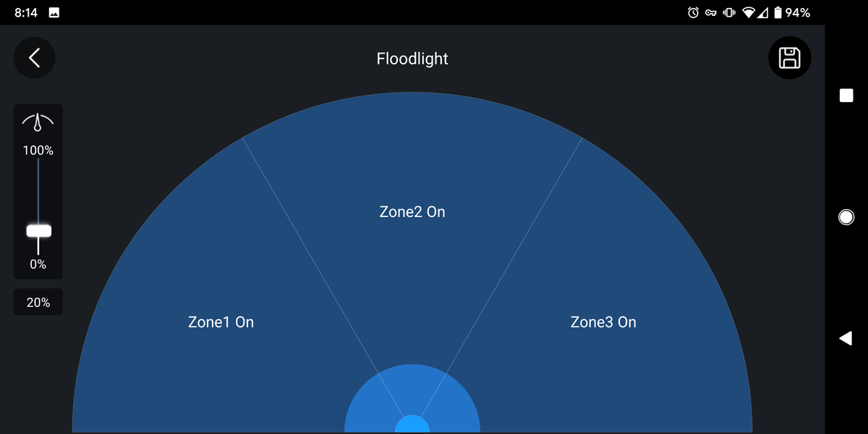868x434 pixels.
Task: Toggle Zone1 floodlight off
Action: (x=221, y=322)
